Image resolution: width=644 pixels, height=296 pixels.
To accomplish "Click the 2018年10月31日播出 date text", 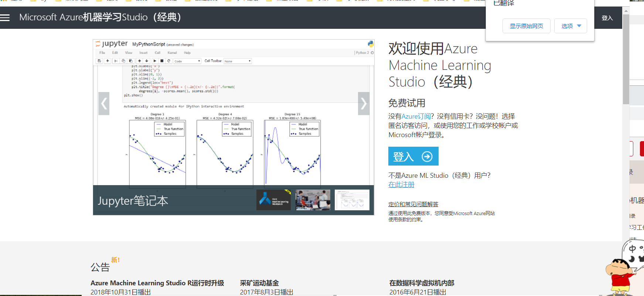I will (120, 292).
